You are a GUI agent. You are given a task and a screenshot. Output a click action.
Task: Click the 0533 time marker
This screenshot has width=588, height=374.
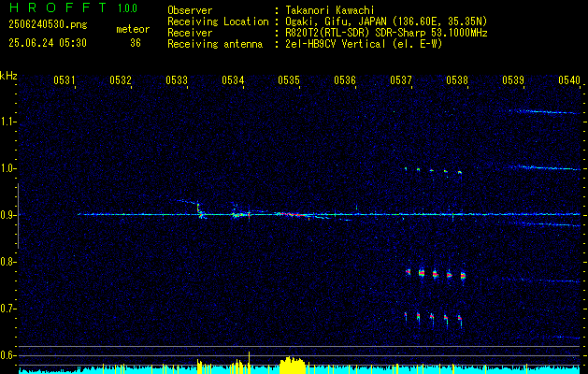[x=177, y=79]
